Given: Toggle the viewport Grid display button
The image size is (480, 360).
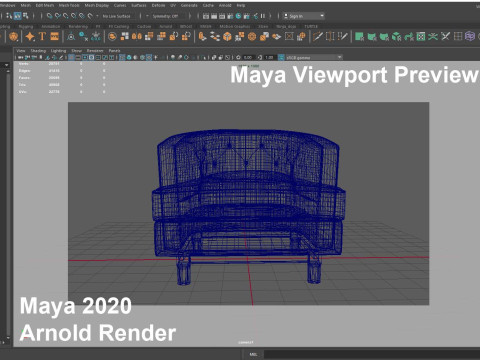Looking at the screenshot, I should (71, 57).
